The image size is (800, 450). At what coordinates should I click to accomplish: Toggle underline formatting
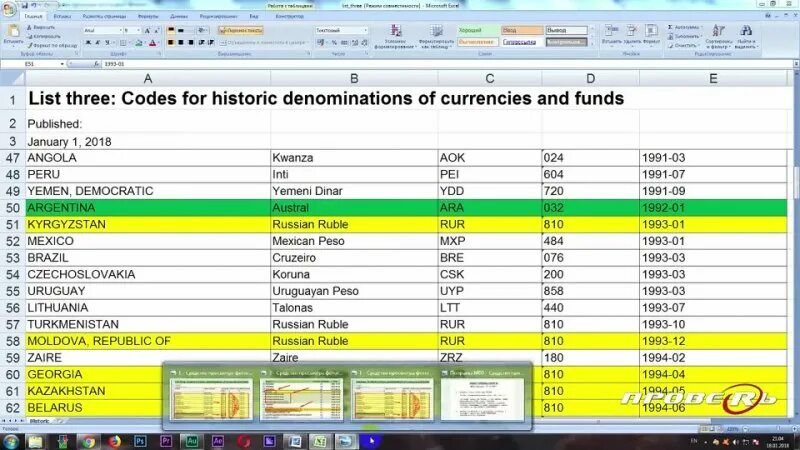[x=107, y=43]
